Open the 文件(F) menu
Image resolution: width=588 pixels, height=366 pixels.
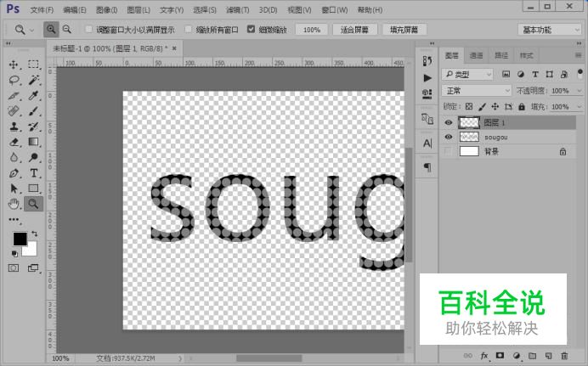coord(42,10)
